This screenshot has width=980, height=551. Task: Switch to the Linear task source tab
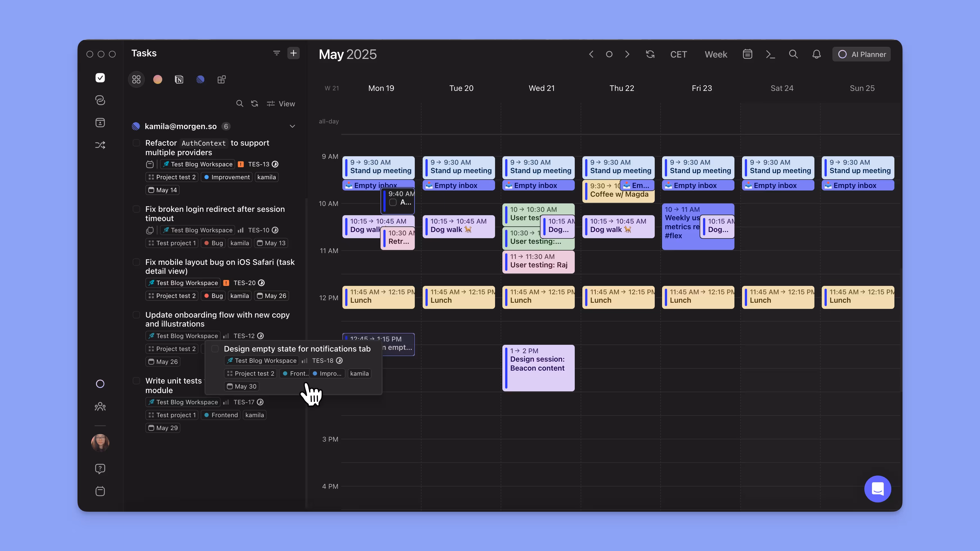tap(200, 79)
